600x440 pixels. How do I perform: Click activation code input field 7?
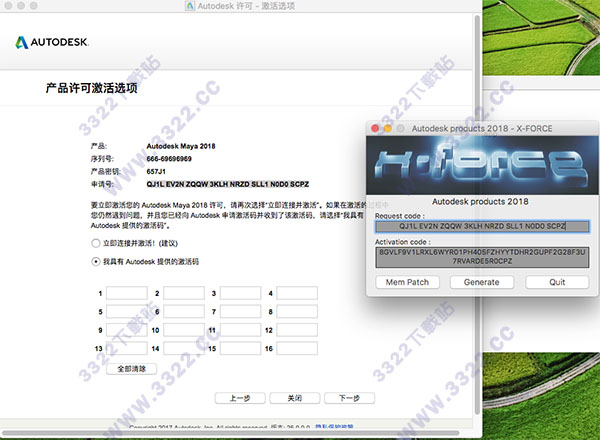point(240,311)
